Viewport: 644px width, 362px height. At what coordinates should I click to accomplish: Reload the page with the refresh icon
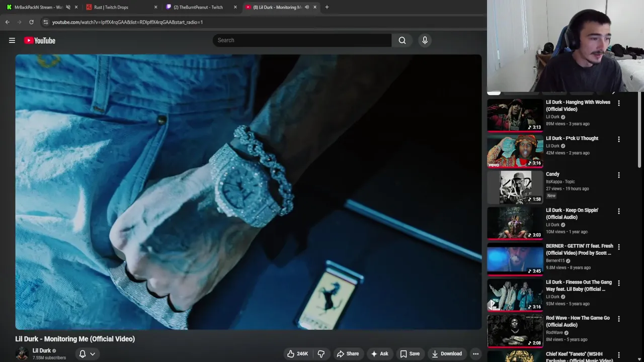[x=31, y=22]
